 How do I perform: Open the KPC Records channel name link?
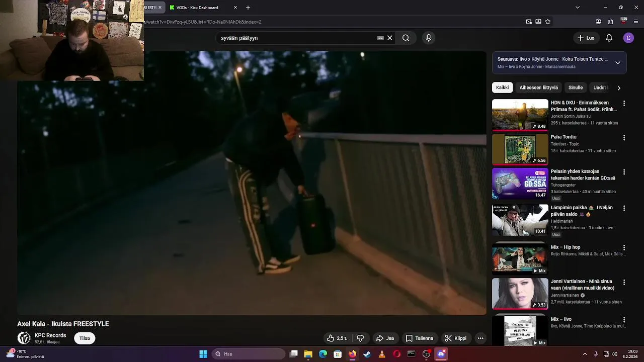click(50, 335)
